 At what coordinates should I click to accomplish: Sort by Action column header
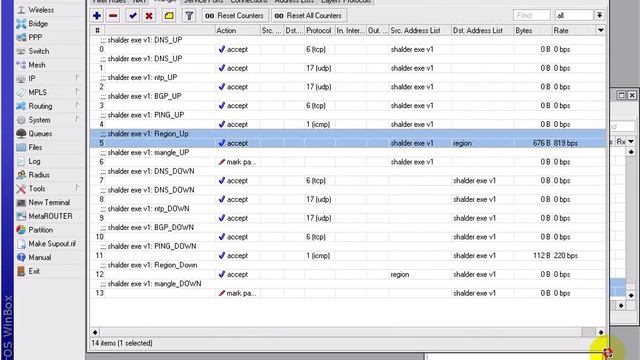pos(238,30)
